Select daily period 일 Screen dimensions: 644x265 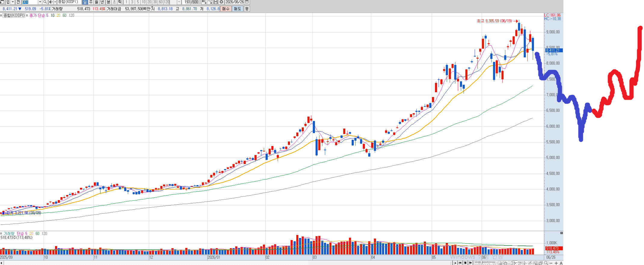tap(85, 2)
